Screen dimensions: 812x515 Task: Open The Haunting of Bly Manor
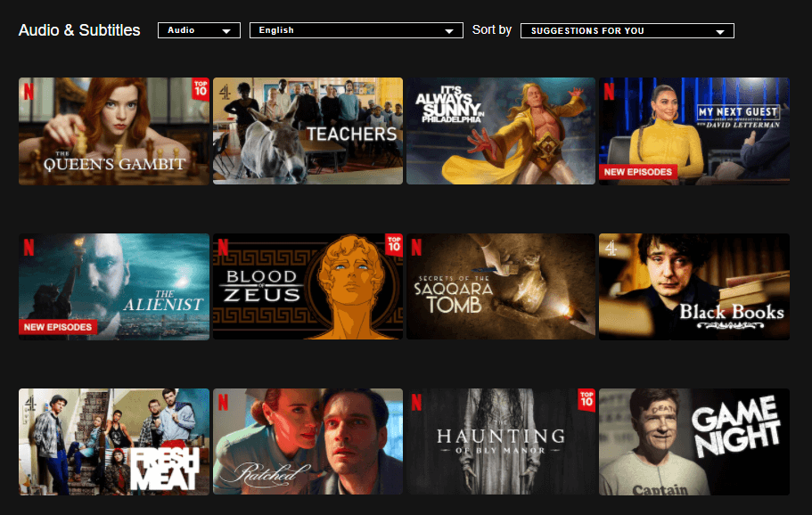(x=501, y=442)
